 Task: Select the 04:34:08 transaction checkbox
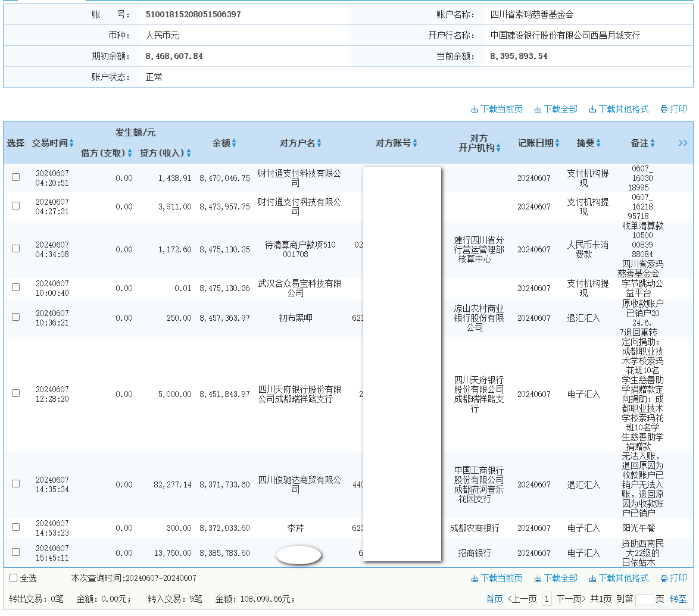tap(15, 248)
